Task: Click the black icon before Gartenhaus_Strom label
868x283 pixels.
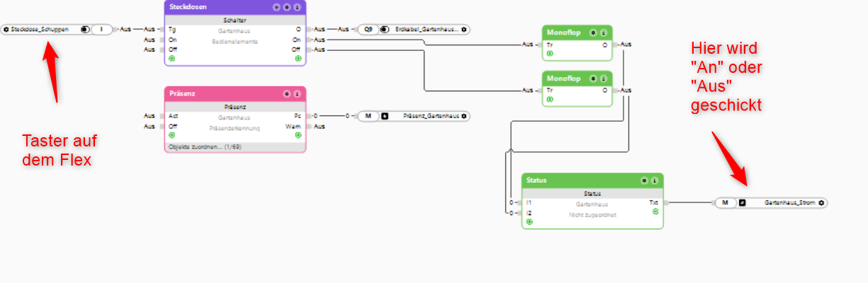Action: pyautogui.click(x=742, y=203)
